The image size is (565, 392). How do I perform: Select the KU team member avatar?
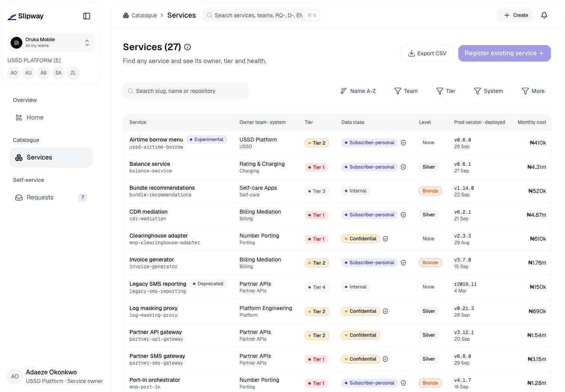click(x=29, y=73)
